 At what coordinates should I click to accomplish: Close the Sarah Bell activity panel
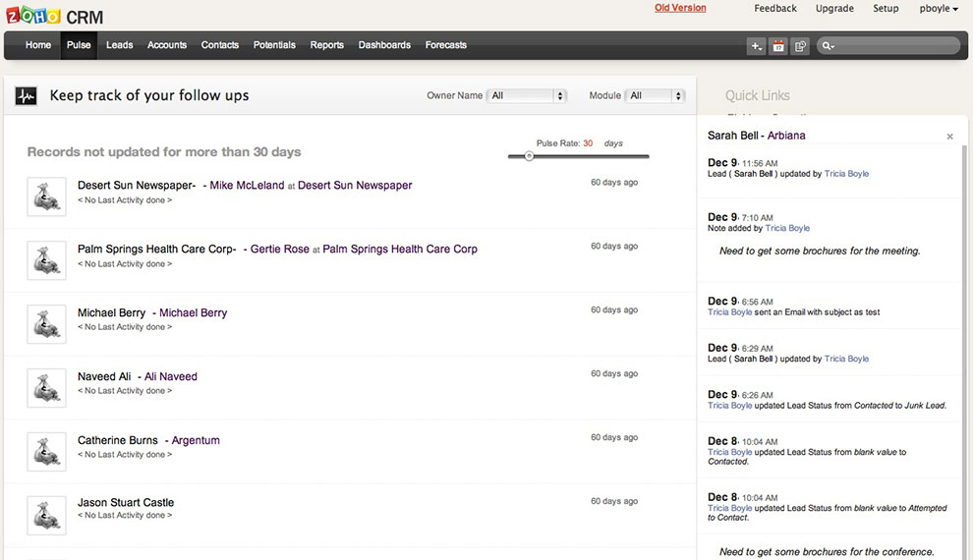point(949,137)
